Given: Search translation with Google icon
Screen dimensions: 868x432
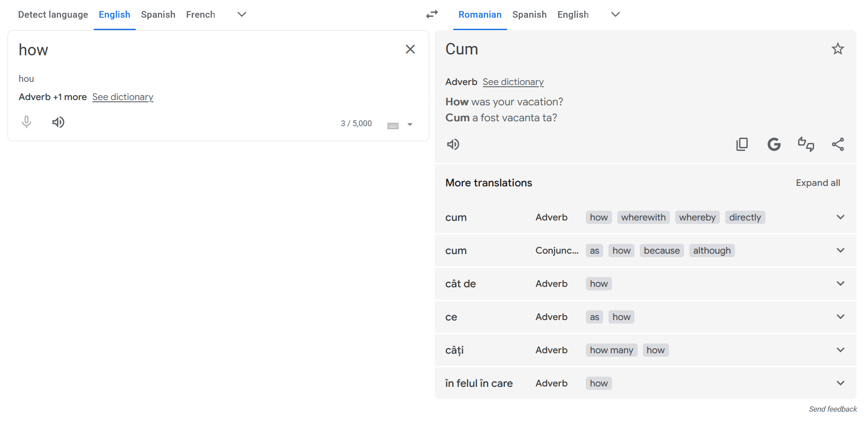Looking at the screenshot, I should click(x=774, y=144).
